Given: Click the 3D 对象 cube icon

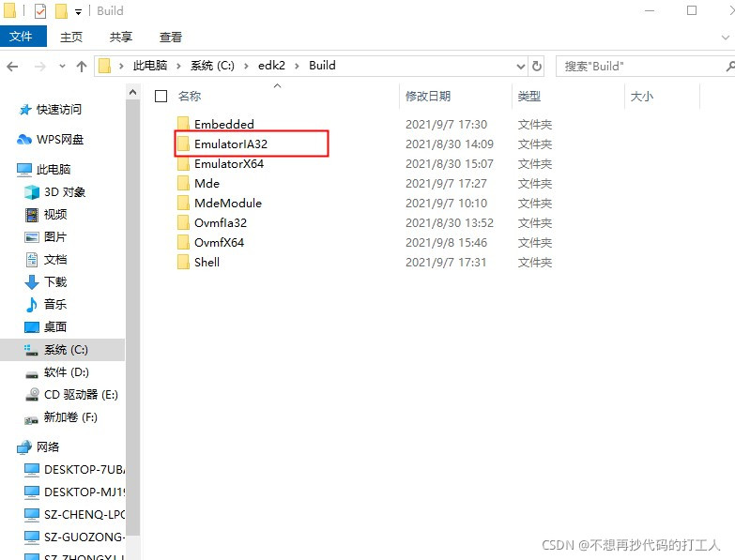Looking at the screenshot, I should pyautogui.click(x=32, y=192).
